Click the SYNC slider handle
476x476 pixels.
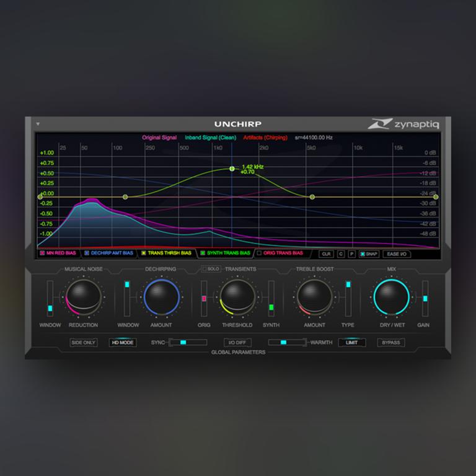pyautogui.click(x=183, y=342)
